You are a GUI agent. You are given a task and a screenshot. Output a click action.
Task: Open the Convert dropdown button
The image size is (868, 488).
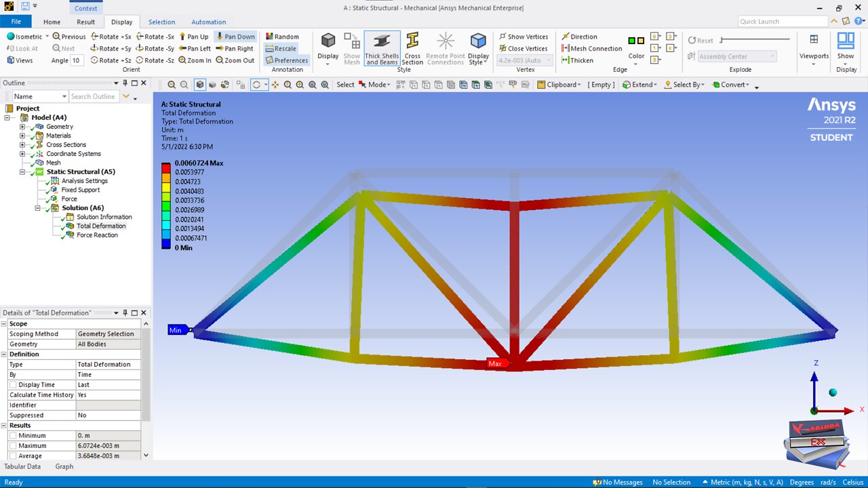(732, 85)
